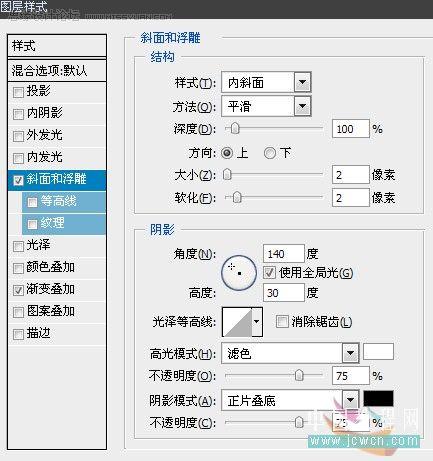The image size is (433, 461).
Task: Click the 深度 depth value field
Action: [351, 129]
